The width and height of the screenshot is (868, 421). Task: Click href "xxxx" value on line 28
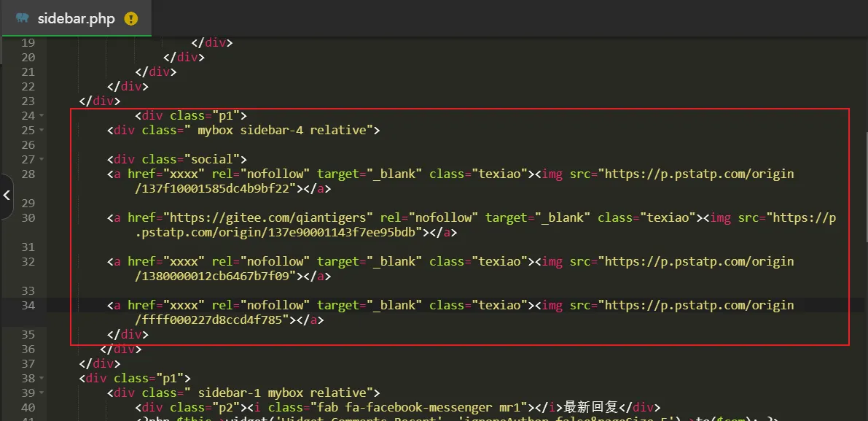tap(184, 174)
